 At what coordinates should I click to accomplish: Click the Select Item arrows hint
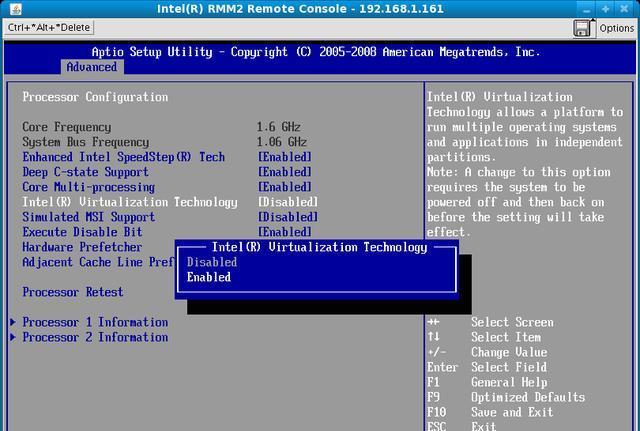(484, 338)
